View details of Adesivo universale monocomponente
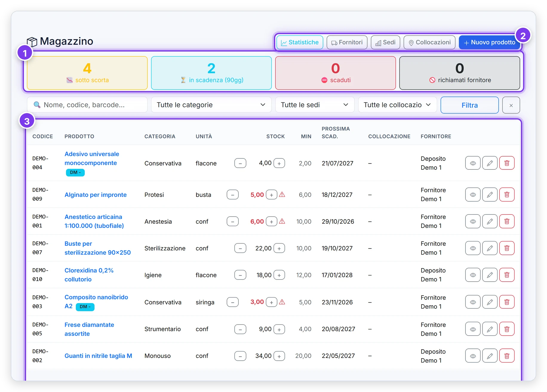The image size is (547, 392). click(x=473, y=163)
